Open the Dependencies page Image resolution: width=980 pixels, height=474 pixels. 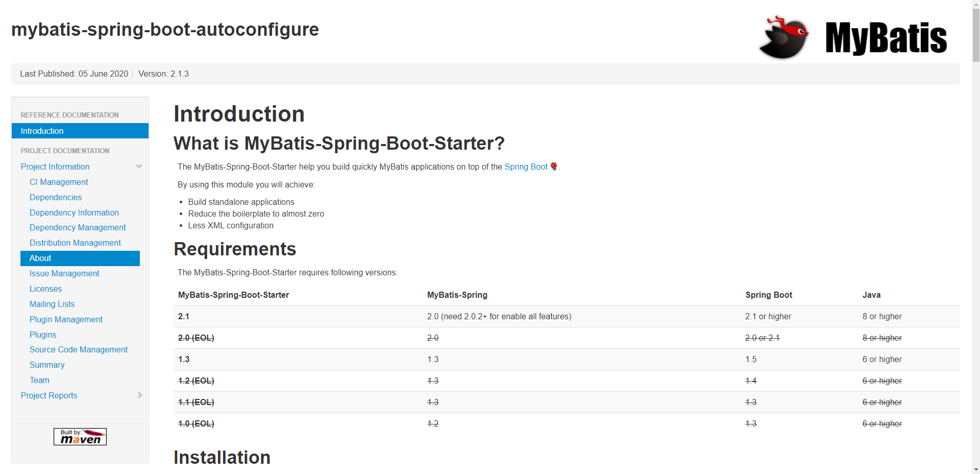click(x=56, y=197)
